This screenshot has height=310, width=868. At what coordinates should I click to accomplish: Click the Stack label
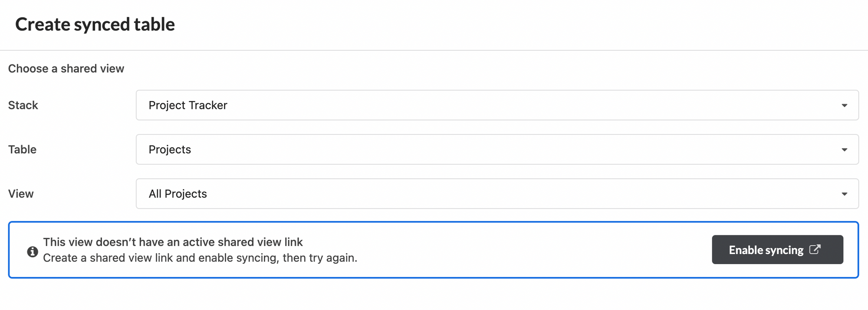[x=23, y=105]
